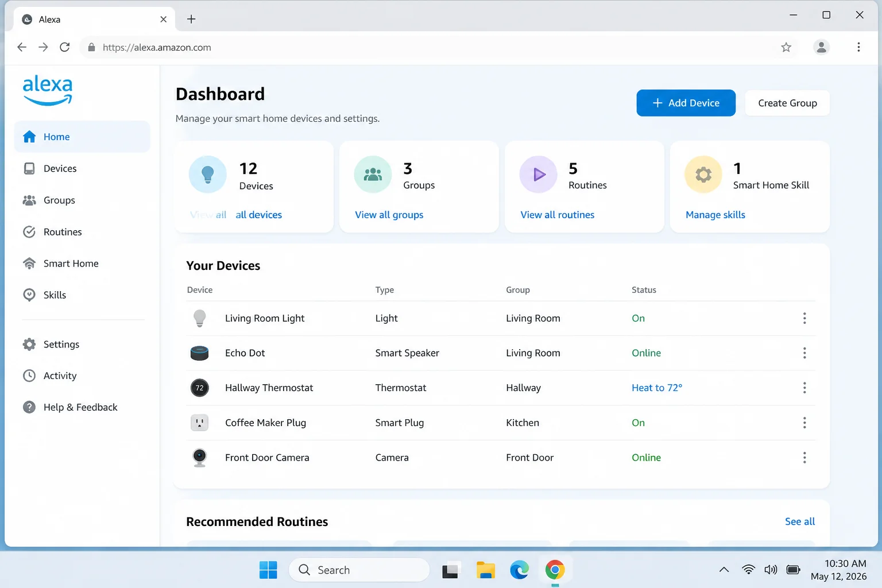Go back with the browser back arrow
Screen dimensions: 882x588
(22, 47)
